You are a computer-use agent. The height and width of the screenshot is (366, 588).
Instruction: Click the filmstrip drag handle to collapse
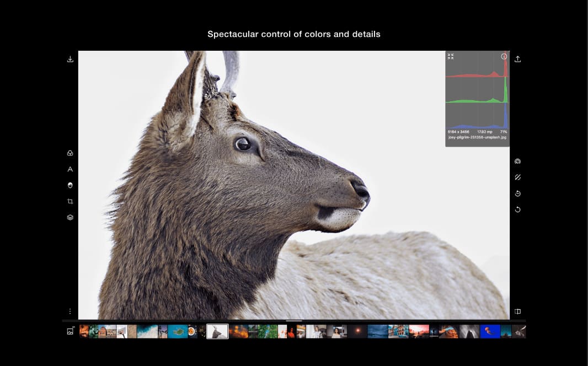tap(294, 320)
